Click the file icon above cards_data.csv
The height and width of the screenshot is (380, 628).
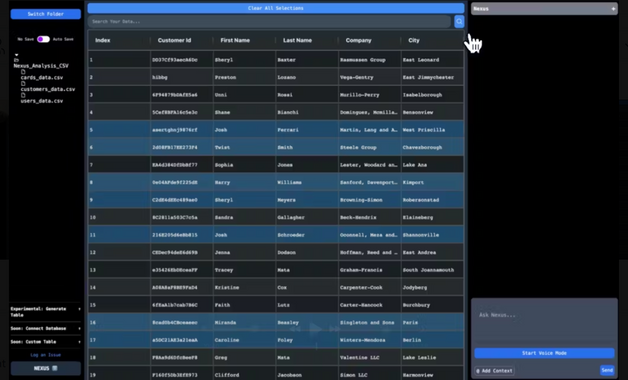23,72
